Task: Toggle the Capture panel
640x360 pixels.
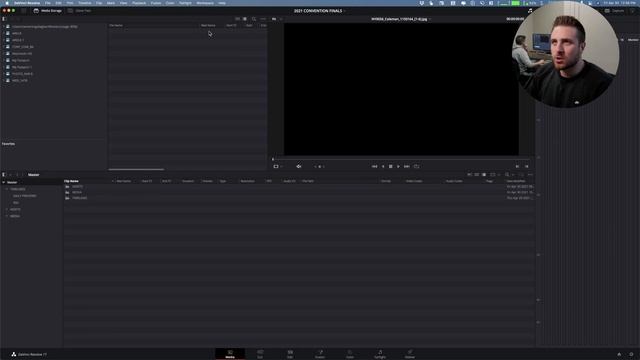Action: [x=615, y=11]
